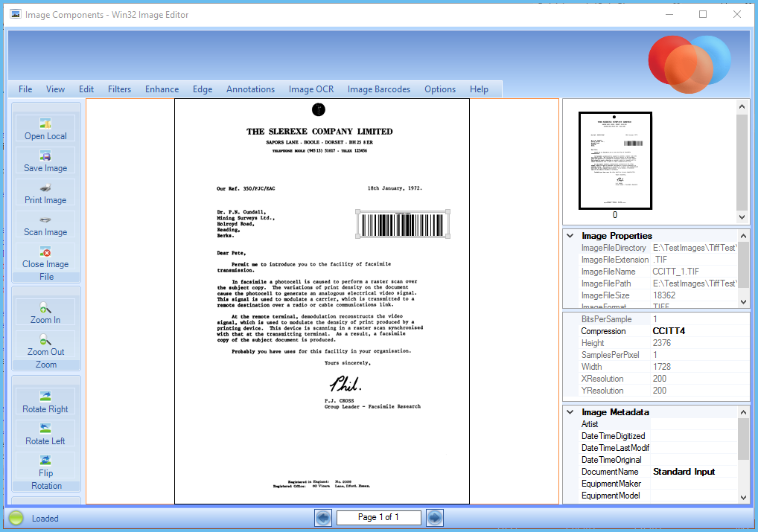
Task: Click the Save Image icon
Action: pos(45,156)
